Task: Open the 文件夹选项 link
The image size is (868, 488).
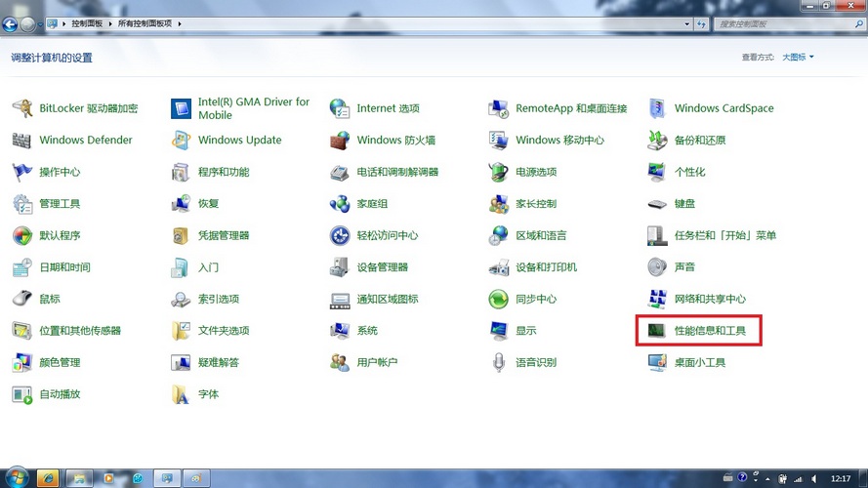Action: (224, 331)
